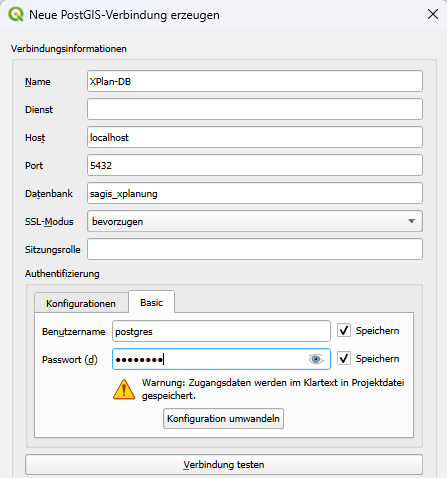Click the Verbindungsinformationen heading text
447x478 pixels.
click(x=69, y=49)
